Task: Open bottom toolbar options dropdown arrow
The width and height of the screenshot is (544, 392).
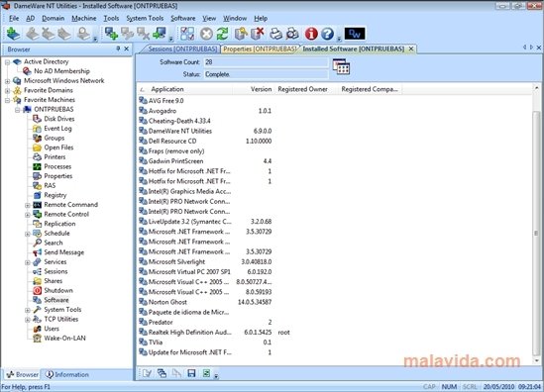Action: coord(216,376)
